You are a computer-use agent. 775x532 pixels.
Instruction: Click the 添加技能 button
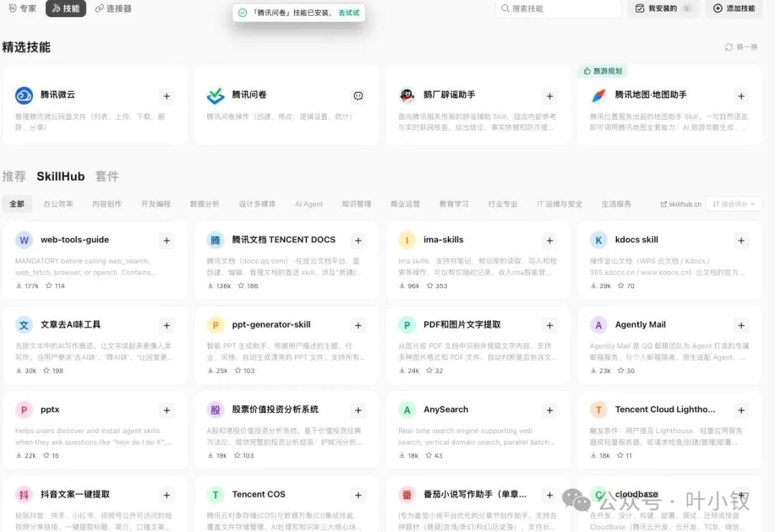734,9
